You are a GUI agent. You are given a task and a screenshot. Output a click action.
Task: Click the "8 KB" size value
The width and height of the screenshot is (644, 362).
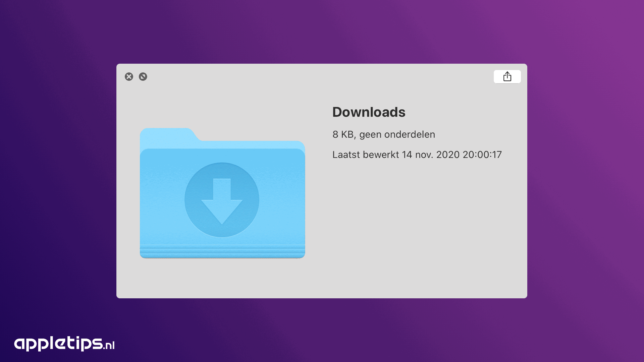[x=343, y=134]
